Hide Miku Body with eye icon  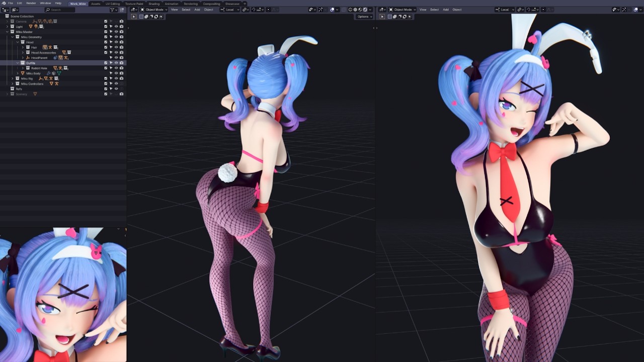(116, 73)
